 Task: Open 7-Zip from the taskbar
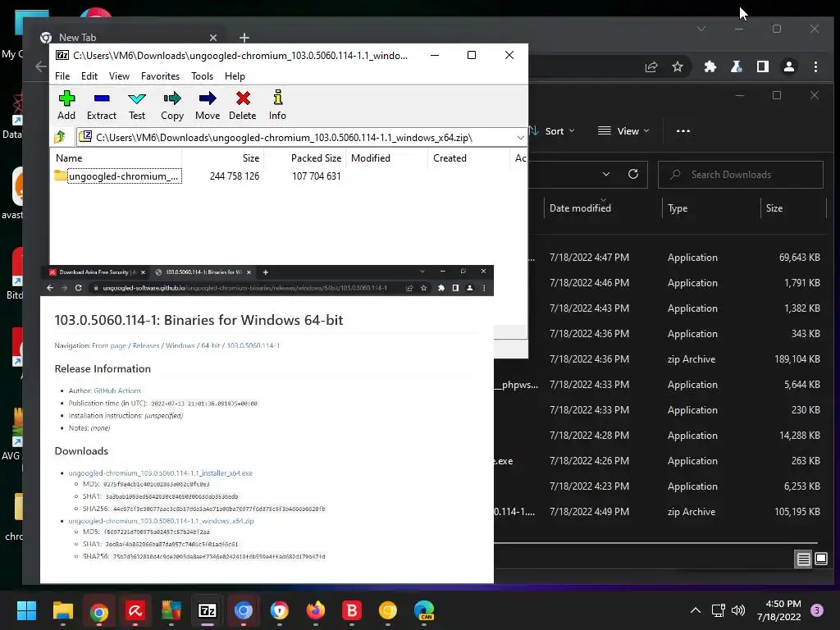(x=208, y=610)
